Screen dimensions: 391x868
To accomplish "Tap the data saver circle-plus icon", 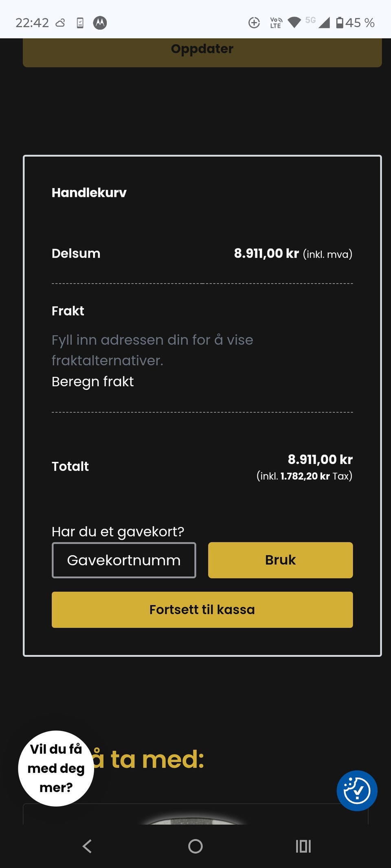I will [254, 23].
